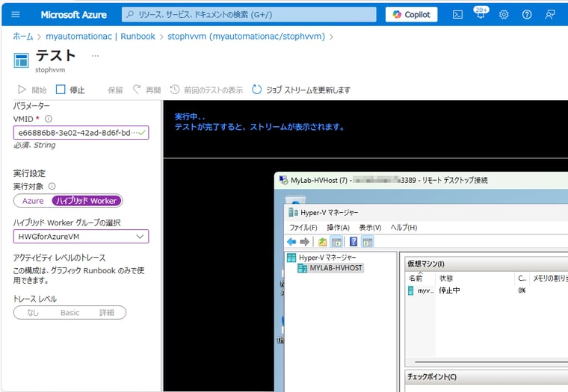Select Azure as the run target
Screen dimensions: 568x392
(x=33, y=201)
